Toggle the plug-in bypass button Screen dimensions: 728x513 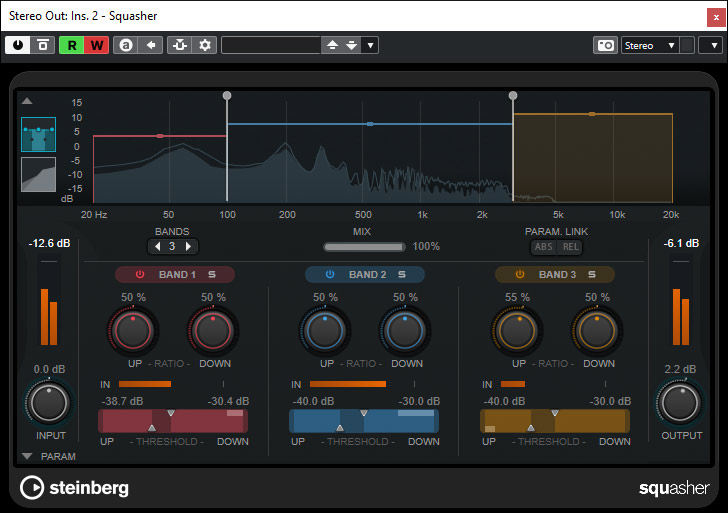(43, 45)
